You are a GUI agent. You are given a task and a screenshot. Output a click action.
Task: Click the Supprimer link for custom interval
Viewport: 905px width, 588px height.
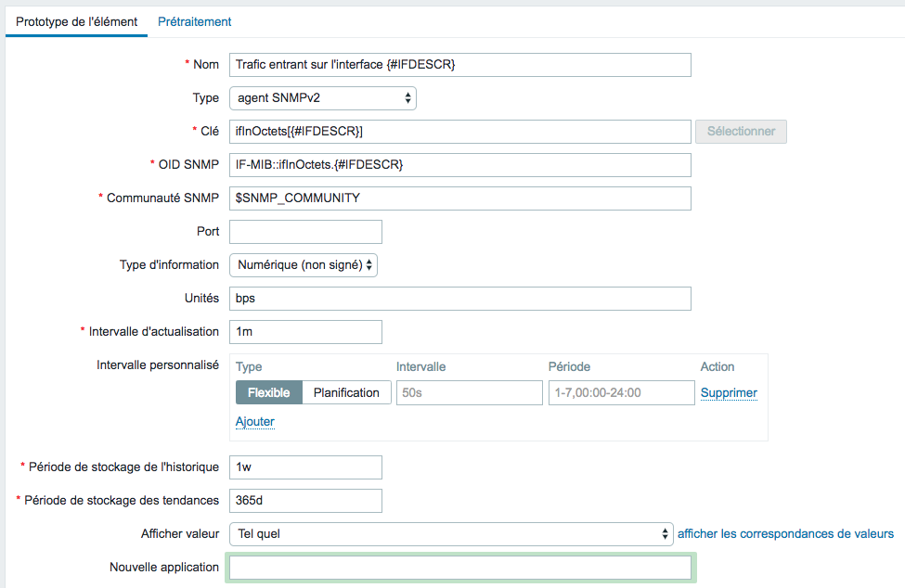729,392
